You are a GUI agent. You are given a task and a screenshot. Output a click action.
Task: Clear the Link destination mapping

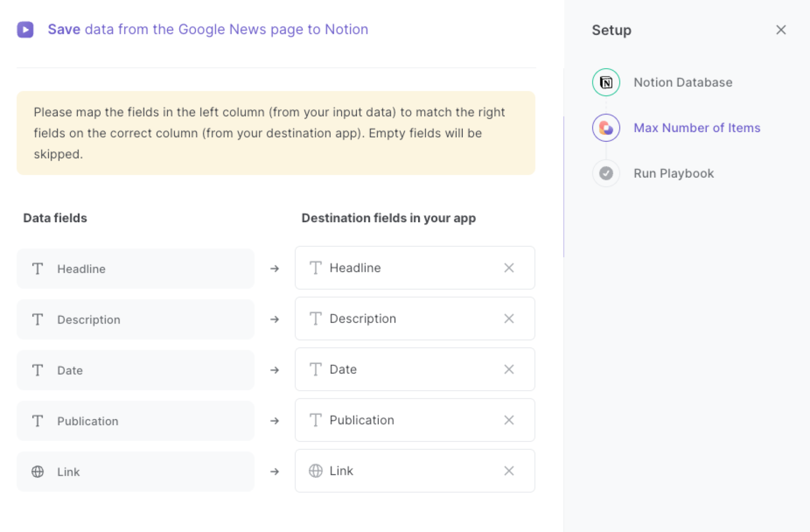pos(509,471)
